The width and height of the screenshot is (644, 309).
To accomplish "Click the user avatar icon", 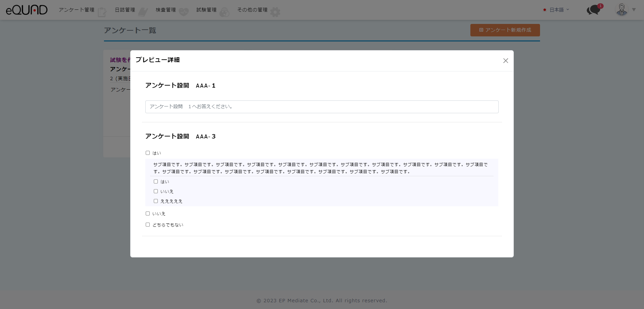I will 622,10.
